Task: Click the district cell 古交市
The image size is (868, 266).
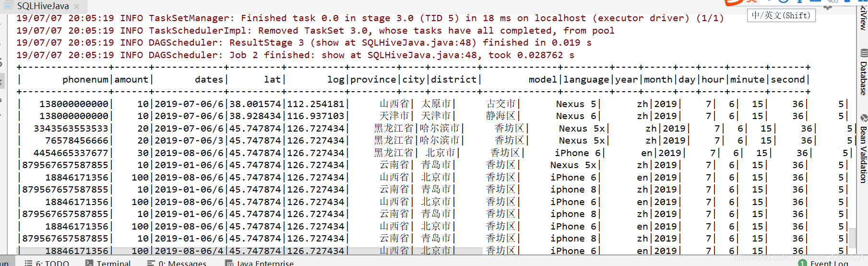Action: [501, 104]
